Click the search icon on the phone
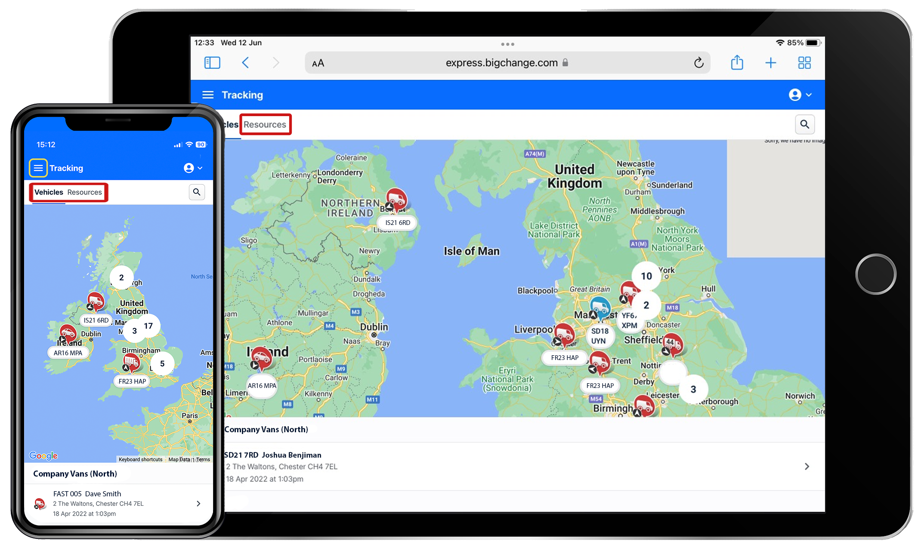This screenshot has width=924, height=560. (x=197, y=192)
